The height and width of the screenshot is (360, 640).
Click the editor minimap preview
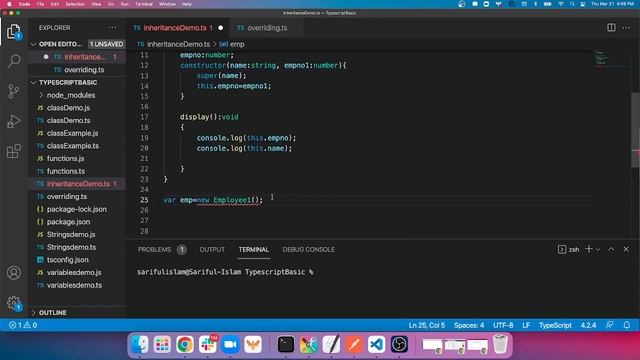602,58
